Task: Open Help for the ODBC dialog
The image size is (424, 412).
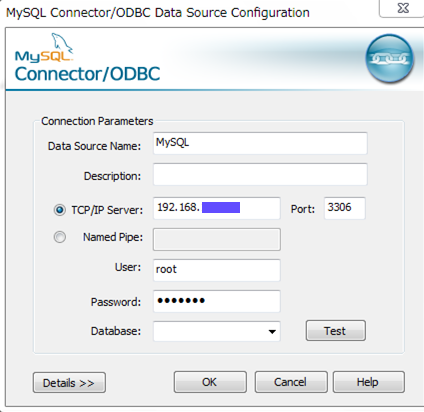Action: (369, 382)
